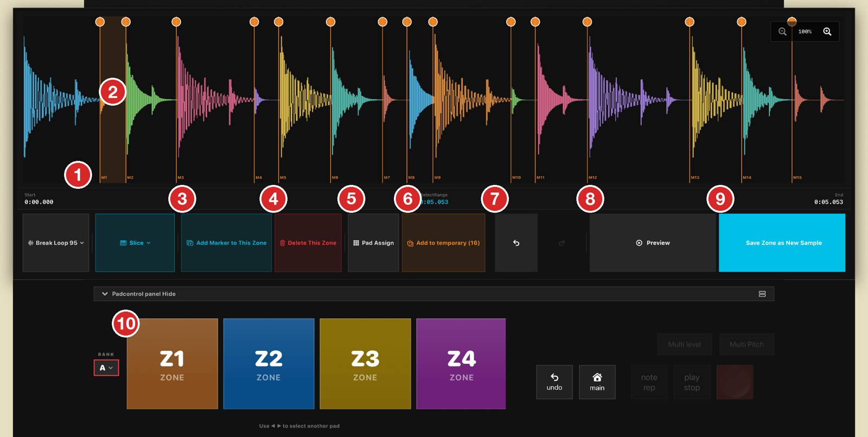Select marker M12 handle

pyautogui.click(x=587, y=22)
